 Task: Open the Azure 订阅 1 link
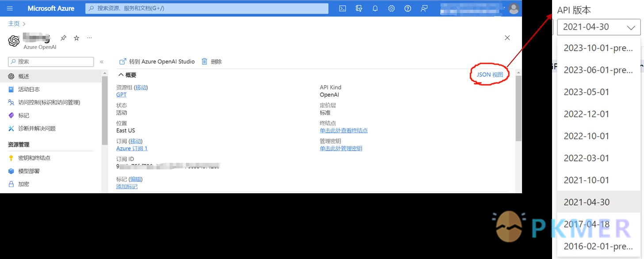coord(132,148)
